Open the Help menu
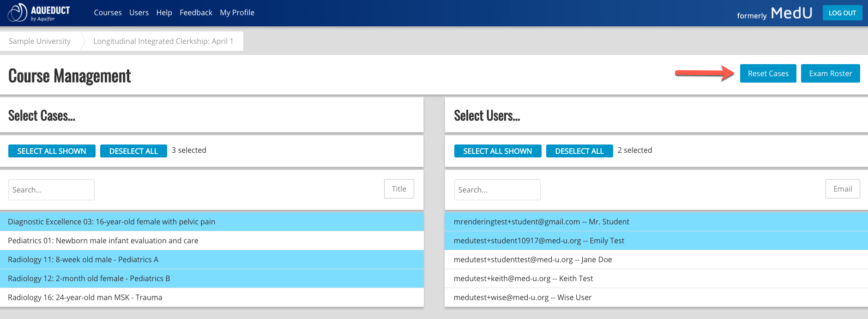The height and width of the screenshot is (319, 868). [164, 12]
